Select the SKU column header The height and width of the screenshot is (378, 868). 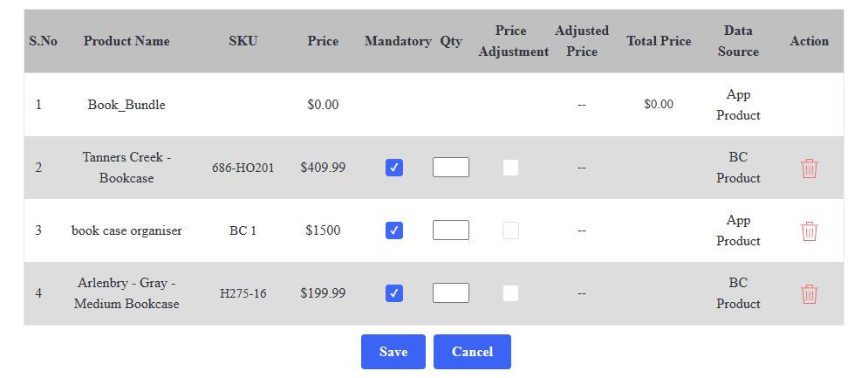pyautogui.click(x=243, y=41)
